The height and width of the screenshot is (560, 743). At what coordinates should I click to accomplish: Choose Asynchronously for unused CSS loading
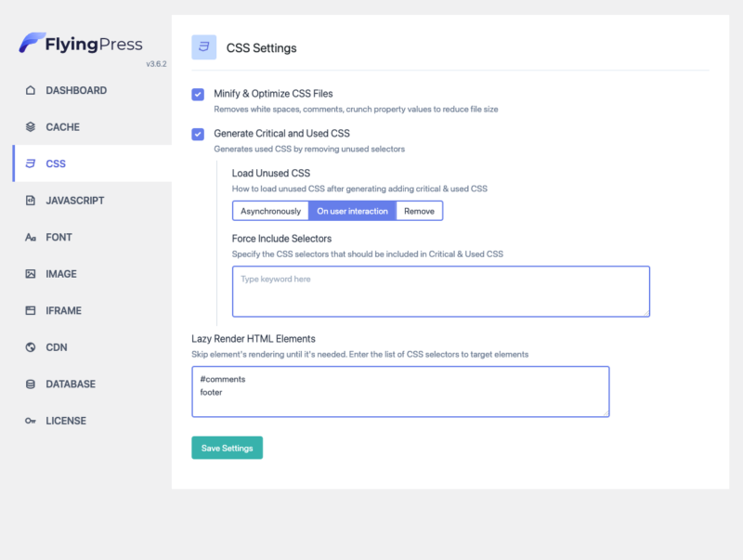tap(270, 210)
